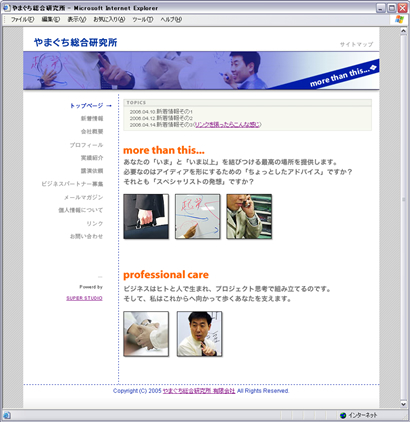Viewport: 410px width, 422px height.
Task: Click the professional care heading
Action: pos(166,275)
